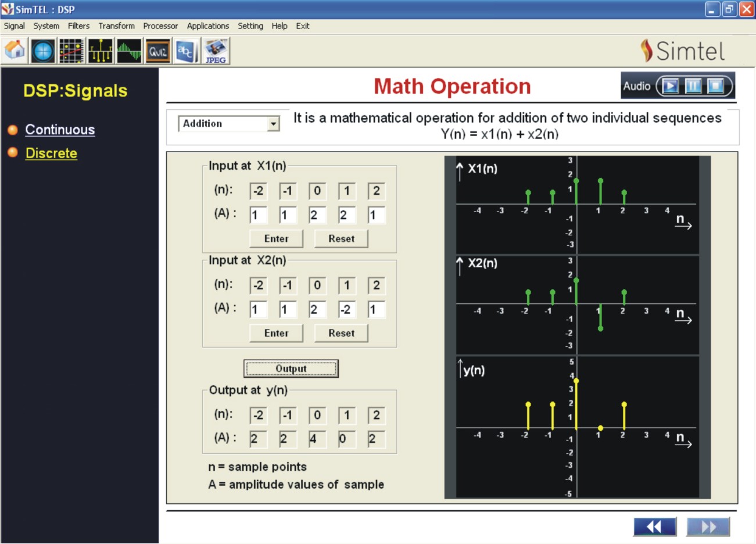
Task: Open the Setting menu
Action: pyautogui.click(x=250, y=26)
